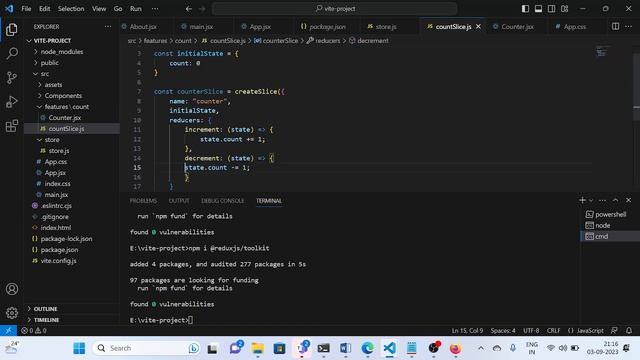Click the vite-project command center search box
The height and width of the screenshot is (360, 640).
pyautogui.click(x=335, y=9)
